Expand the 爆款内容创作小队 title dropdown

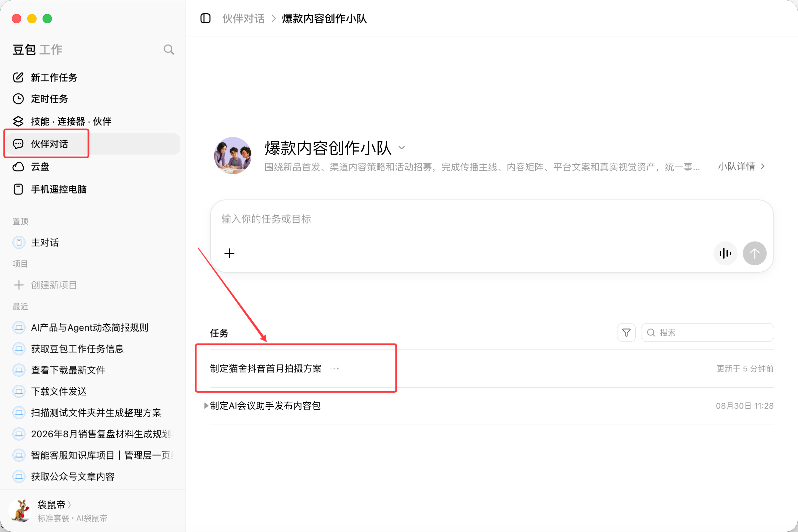click(402, 148)
